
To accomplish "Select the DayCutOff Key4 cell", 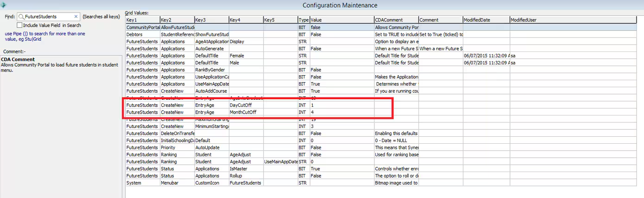I will coord(246,105).
